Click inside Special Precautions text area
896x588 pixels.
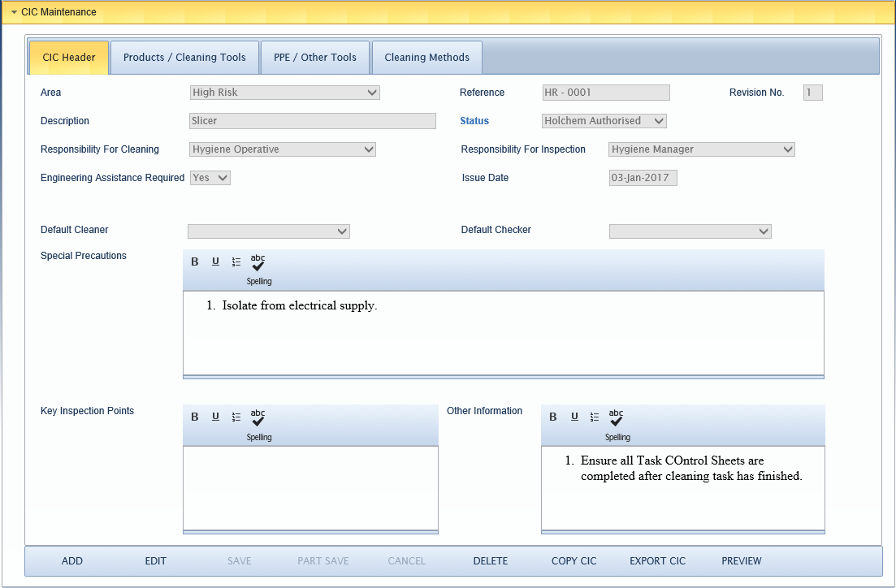(504, 333)
